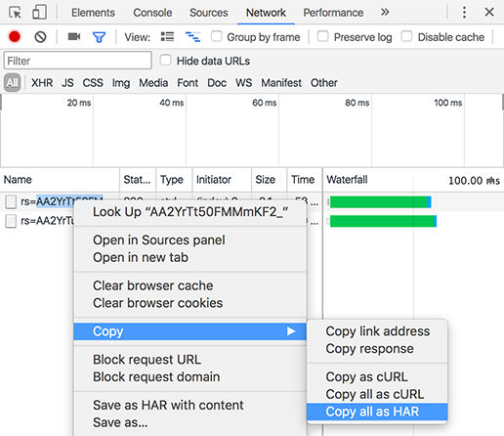Image resolution: width=504 pixels, height=436 pixels.
Task: Toggle the blue filter funnel icon
Action: 99,37
